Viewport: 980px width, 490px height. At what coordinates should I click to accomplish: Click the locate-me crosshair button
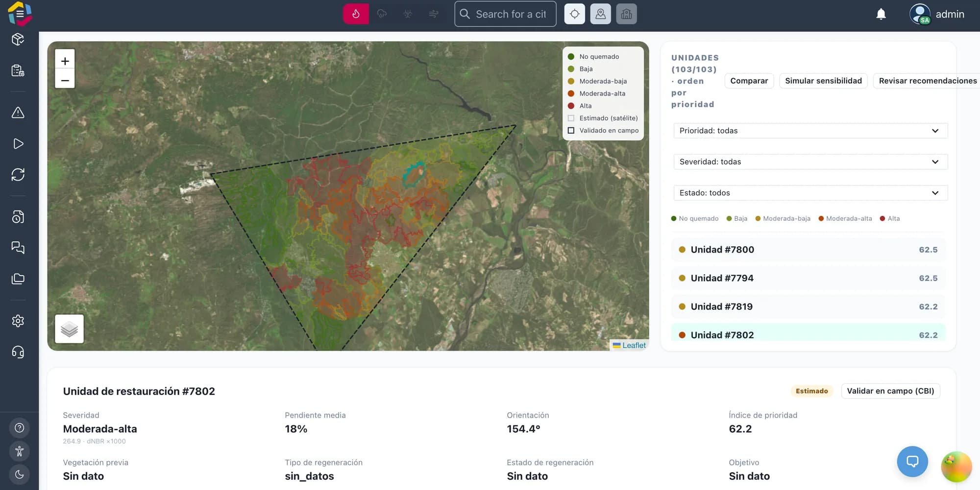(x=575, y=14)
